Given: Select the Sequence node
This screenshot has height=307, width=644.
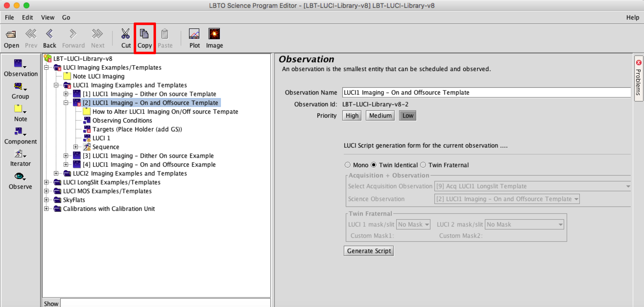Looking at the screenshot, I should coord(106,147).
